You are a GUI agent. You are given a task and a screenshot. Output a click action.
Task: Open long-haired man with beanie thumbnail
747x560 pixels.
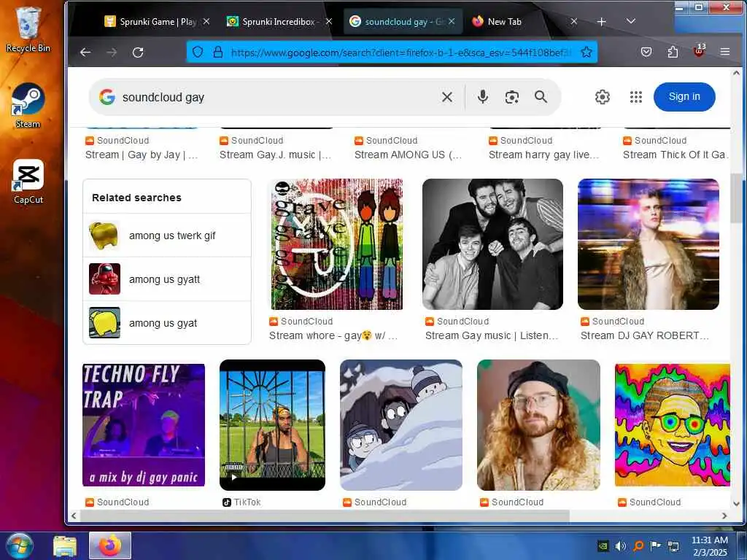538,425
